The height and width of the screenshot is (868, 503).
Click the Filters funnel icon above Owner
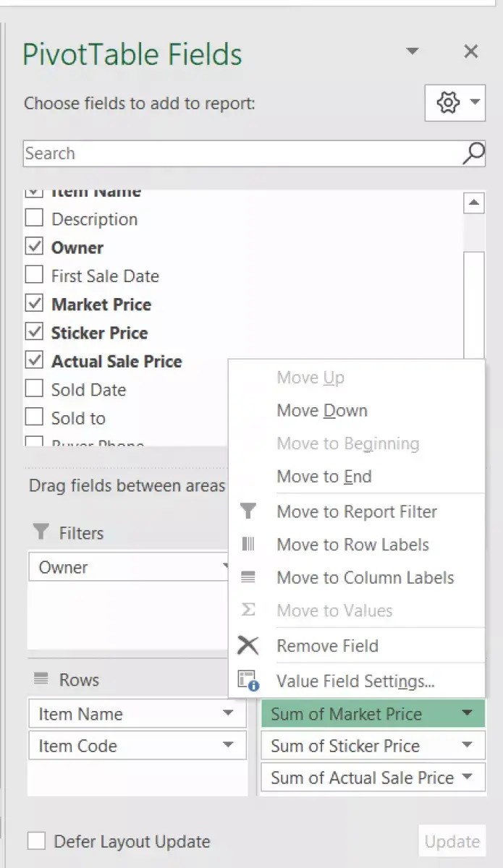coord(40,532)
